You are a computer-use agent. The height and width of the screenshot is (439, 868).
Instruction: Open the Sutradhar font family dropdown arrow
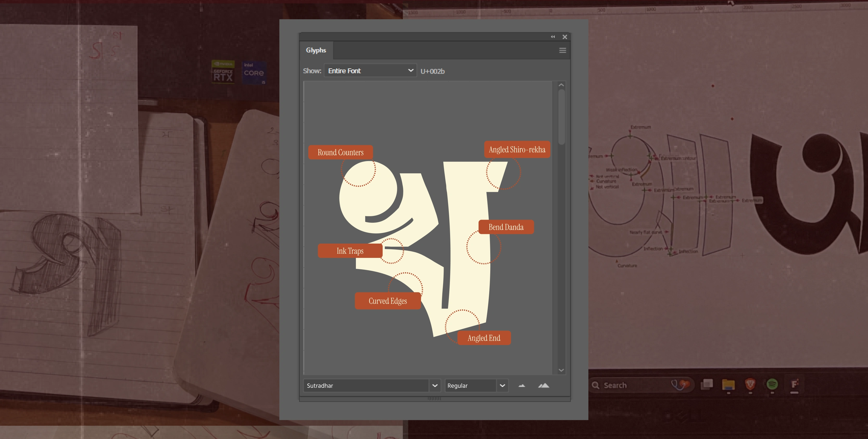[x=435, y=385]
